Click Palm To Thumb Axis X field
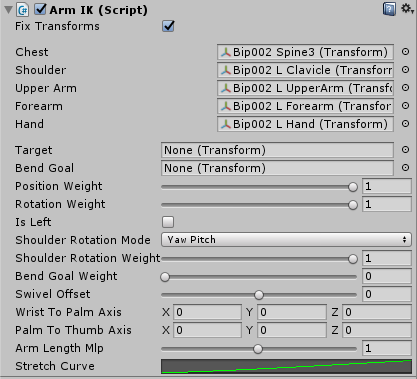This screenshot has height=379, width=417. [x=207, y=330]
